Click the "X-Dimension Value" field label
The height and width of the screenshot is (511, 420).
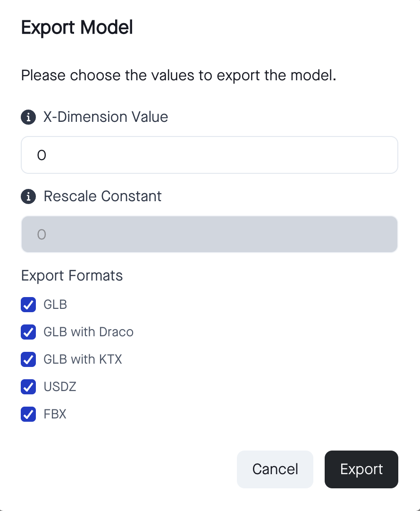point(106,117)
